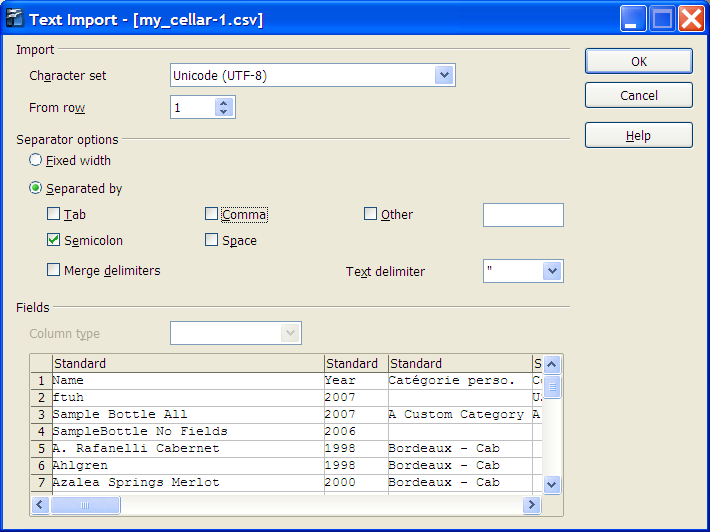Click the ftuh cell
This screenshot has width=711, height=532.
pyautogui.click(x=189, y=398)
